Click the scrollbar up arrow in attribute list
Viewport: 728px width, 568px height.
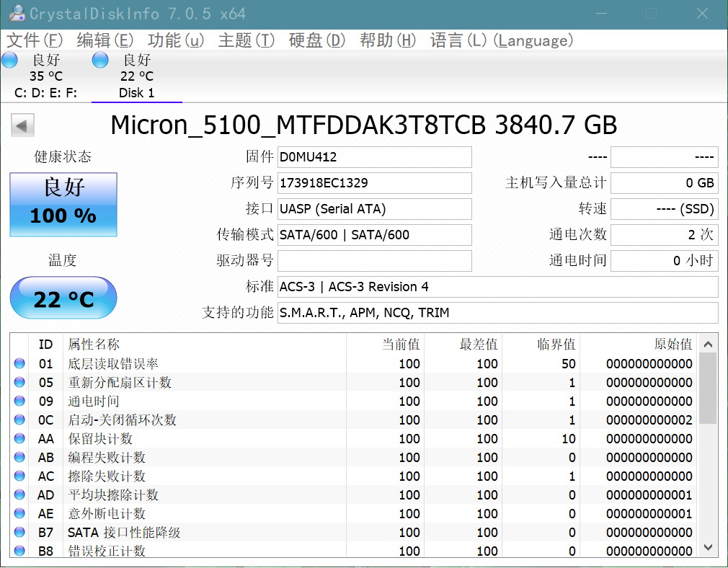pyautogui.click(x=708, y=344)
